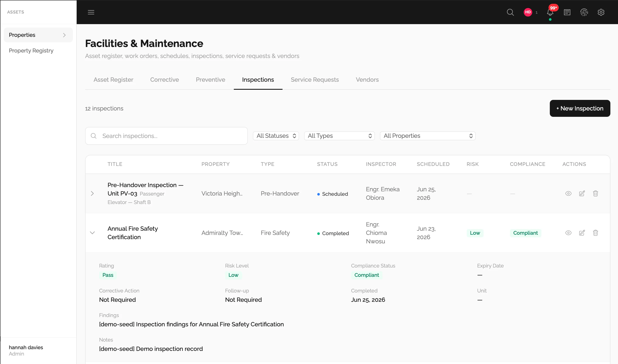Click the Engr. Chioma Nwosu inspector cell

[x=376, y=233]
